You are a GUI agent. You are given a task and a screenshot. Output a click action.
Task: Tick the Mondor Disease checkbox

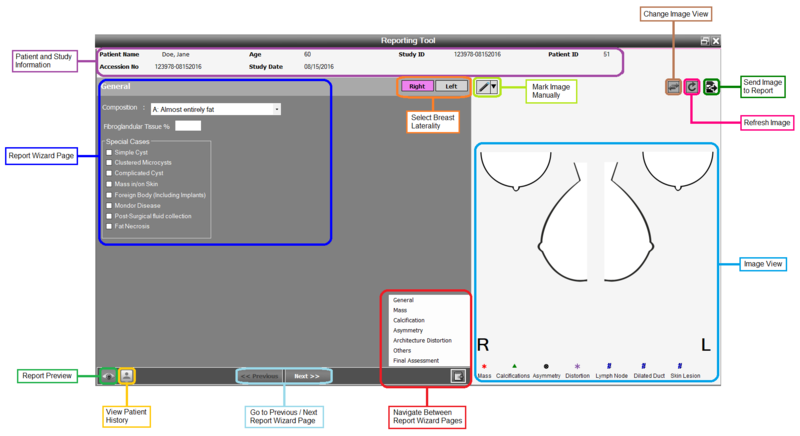point(108,205)
